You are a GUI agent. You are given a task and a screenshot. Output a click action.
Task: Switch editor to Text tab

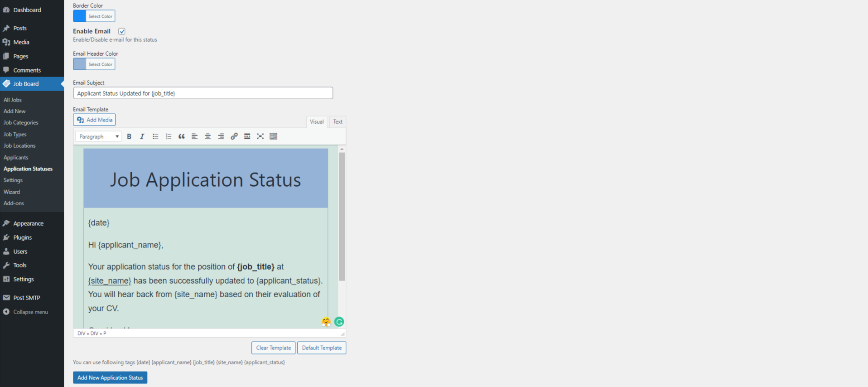(338, 121)
